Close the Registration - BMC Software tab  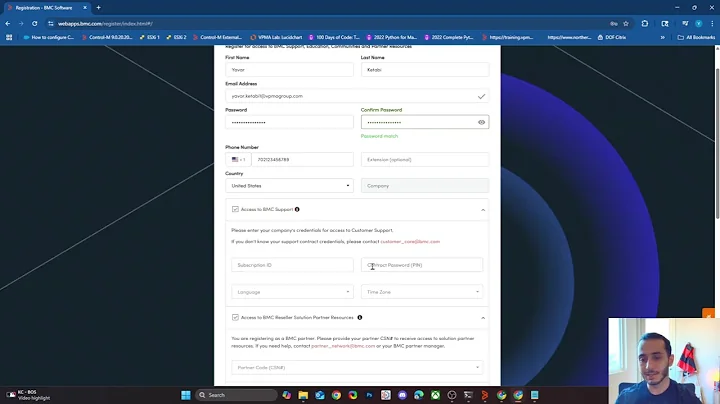(x=84, y=8)
